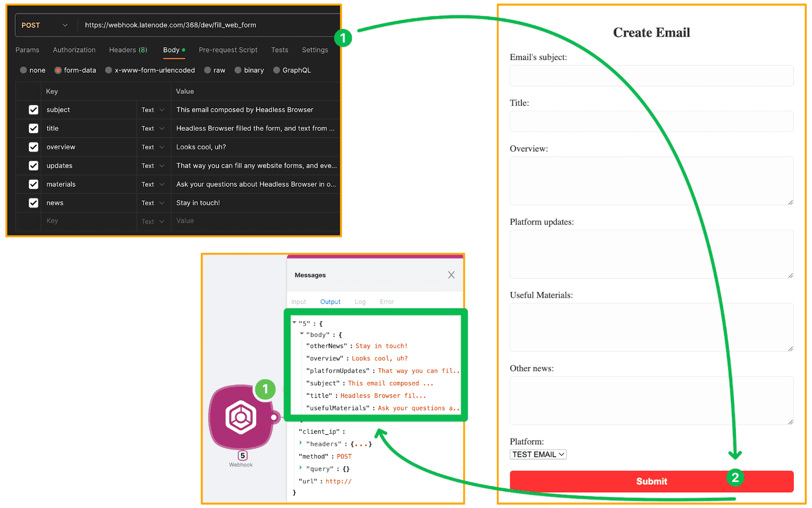Image resolution: width=812 pixels, height=508 pixels.
Task: Open the Pre-request Script tab
Action: click(x=228, y=50)
